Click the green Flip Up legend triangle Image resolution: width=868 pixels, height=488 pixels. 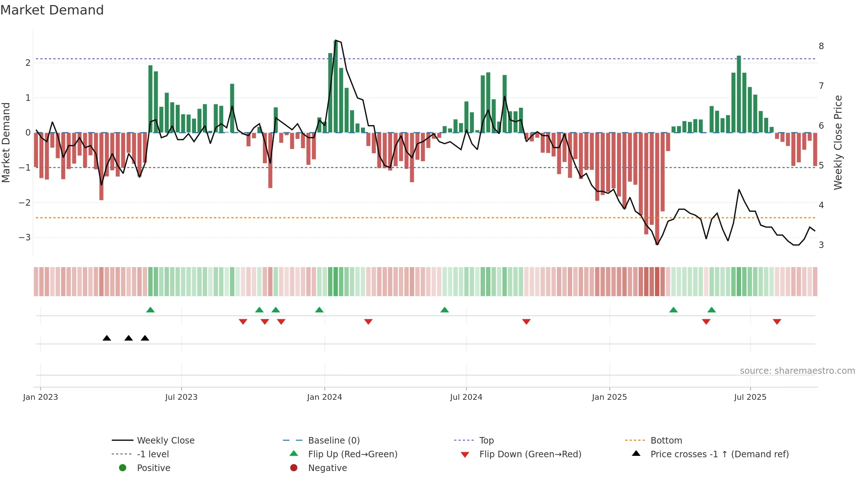tap(294, 453)
